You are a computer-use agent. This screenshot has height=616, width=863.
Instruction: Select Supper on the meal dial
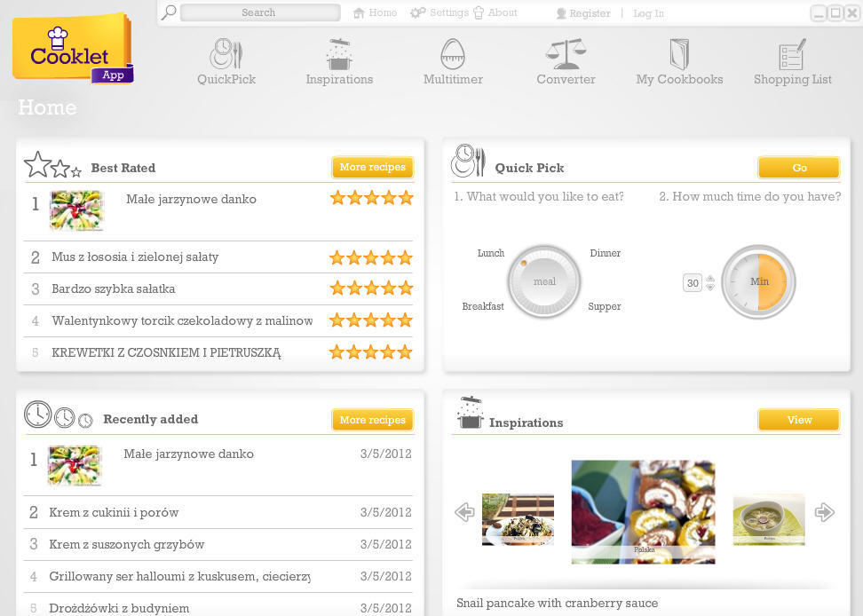[605, 306]
